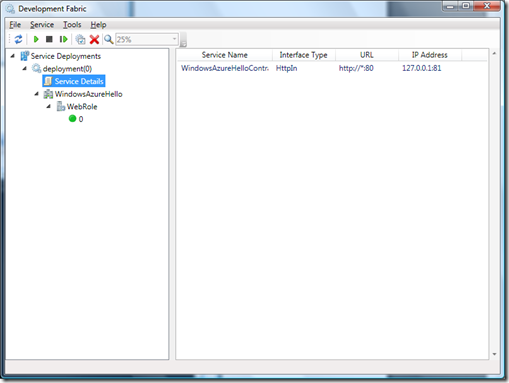Click the Service Deployments icon
The height and width of the screenshot is (383, 509).
coord(25,56)
